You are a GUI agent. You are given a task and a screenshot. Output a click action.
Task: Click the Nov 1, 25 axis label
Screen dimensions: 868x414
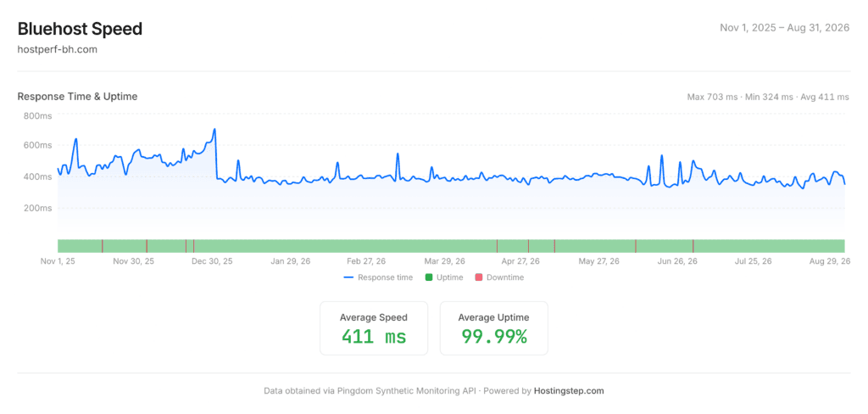58,261
